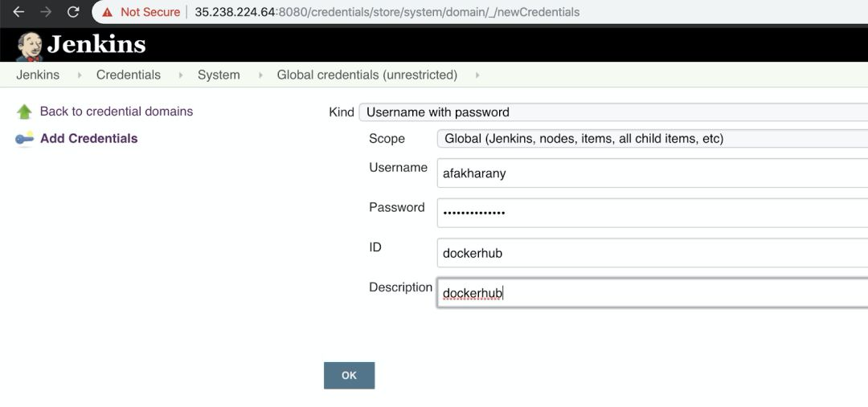868x407 pixels.
Task: Click the Jenkins butler logo icon
Action: [x=30, y=47]
